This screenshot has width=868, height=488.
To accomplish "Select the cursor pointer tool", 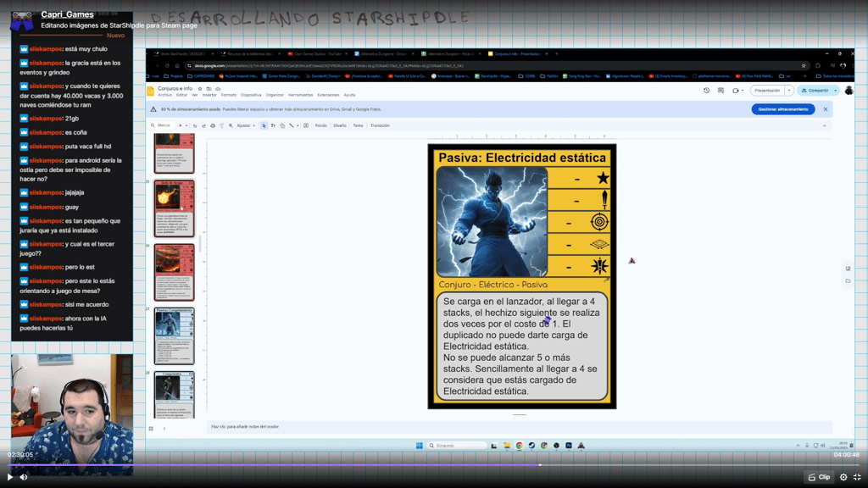I will [264, 125].
